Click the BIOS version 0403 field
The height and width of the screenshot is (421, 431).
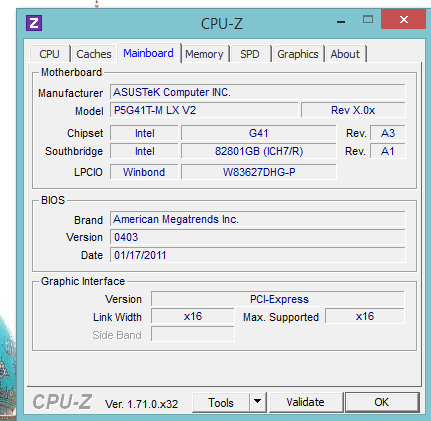258,237
